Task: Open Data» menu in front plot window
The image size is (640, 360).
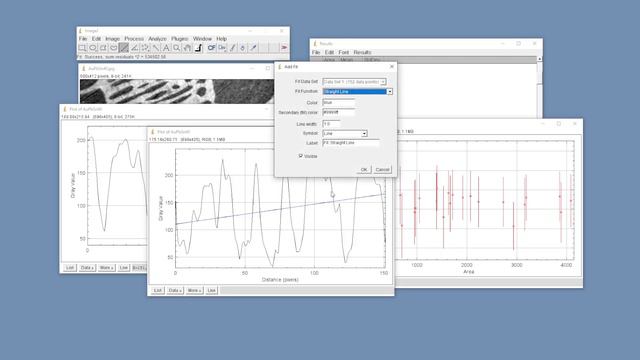Action: pyautogui.click(x=175, y=290)
